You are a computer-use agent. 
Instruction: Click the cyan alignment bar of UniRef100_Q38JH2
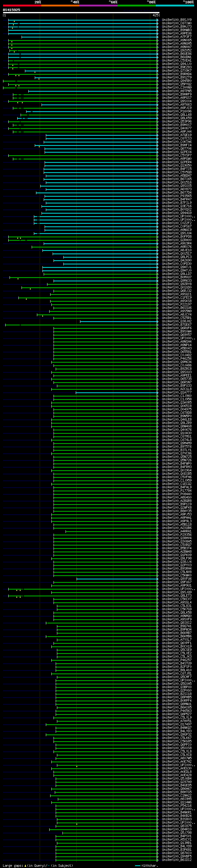pyautogui.click(x=119, y=321)
